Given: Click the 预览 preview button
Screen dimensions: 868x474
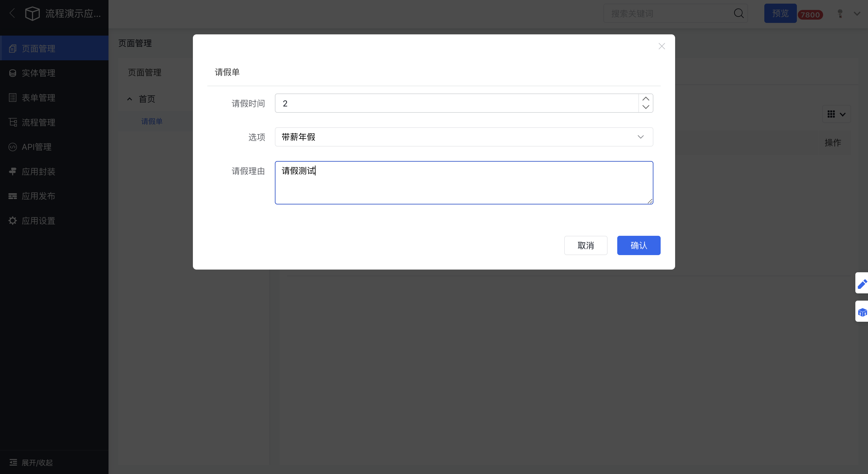Looking at the screenshot, I should pyautogui.click(x=780, y=14).
